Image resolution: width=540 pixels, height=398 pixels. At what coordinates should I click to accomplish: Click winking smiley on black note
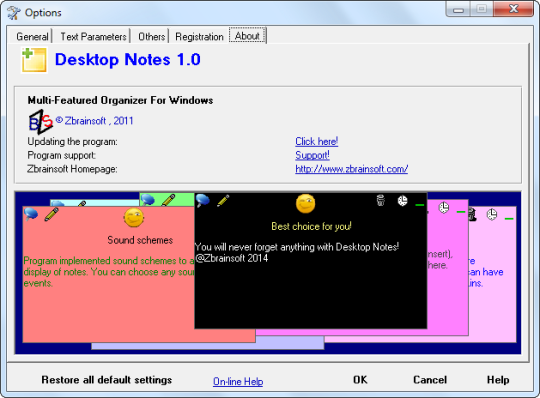tap(305, 203)
